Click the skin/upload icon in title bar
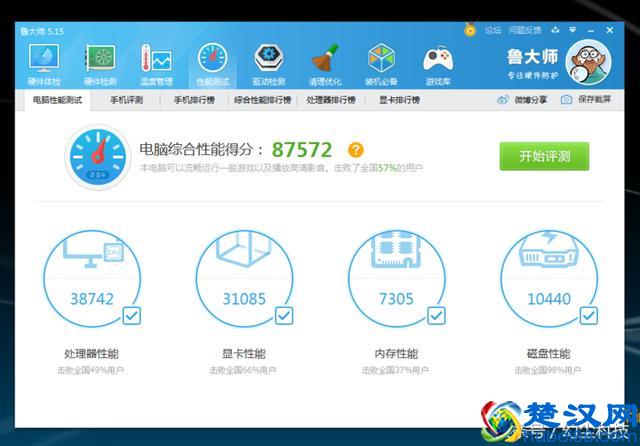 (555, 30)
